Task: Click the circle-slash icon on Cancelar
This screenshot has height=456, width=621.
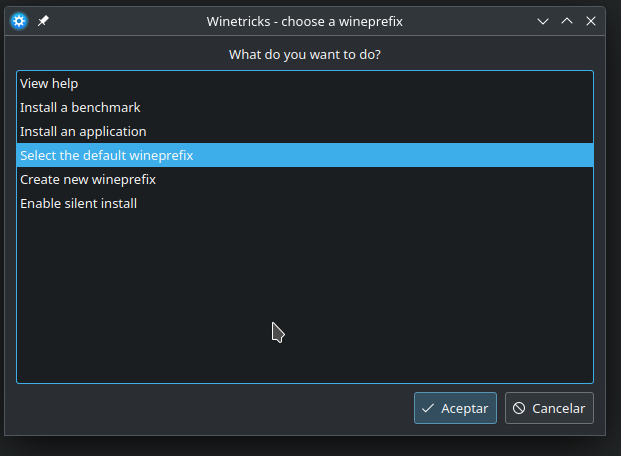Action: pyautogui.click(x=519, y=408)
